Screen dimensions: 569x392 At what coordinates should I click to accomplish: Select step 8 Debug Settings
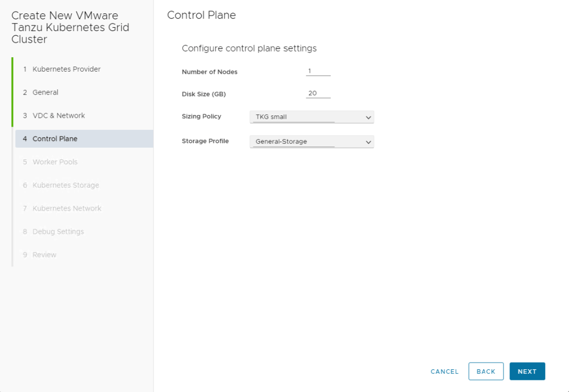(x=84, y=232)
